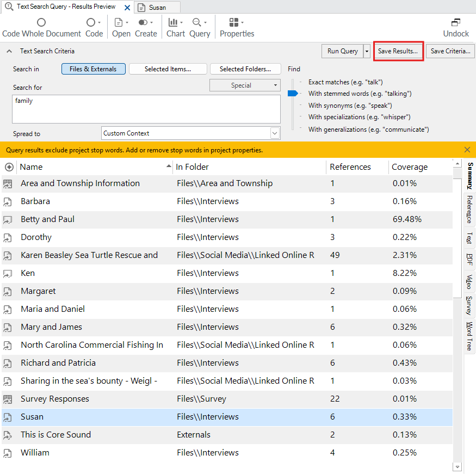Switch to the Susan tab
This screenshot has width=476, height=474.
tap(157, 8)
